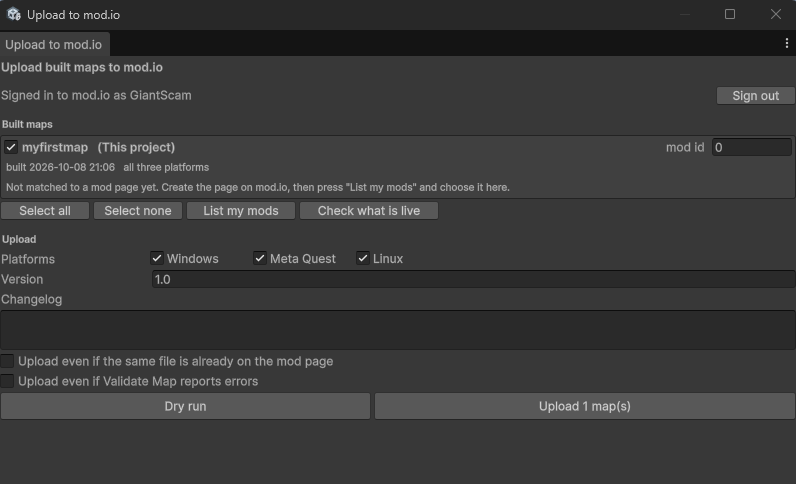Click the Sign out button
The height and width of the screenshot is (484, 796).
(x=755, y=95)
